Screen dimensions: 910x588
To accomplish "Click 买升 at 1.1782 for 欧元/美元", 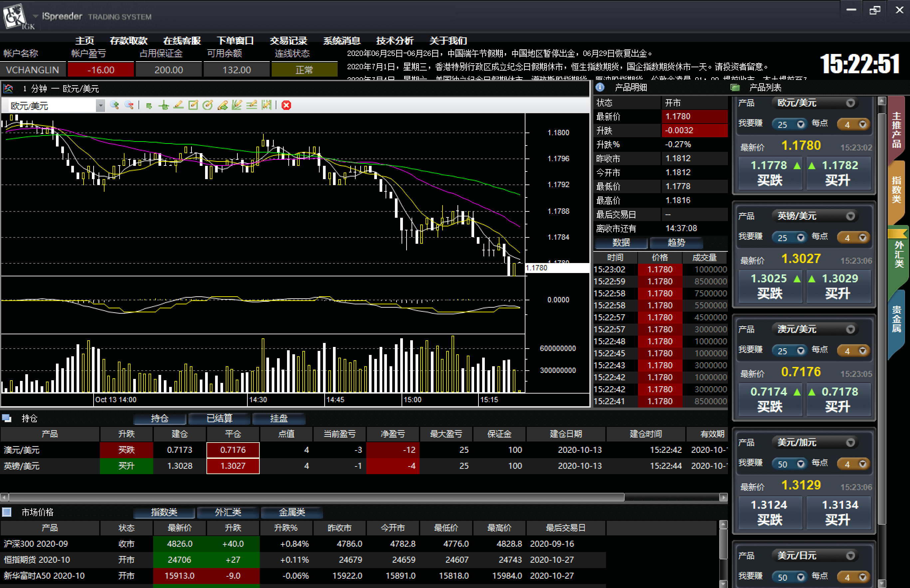I will point(839,173).
